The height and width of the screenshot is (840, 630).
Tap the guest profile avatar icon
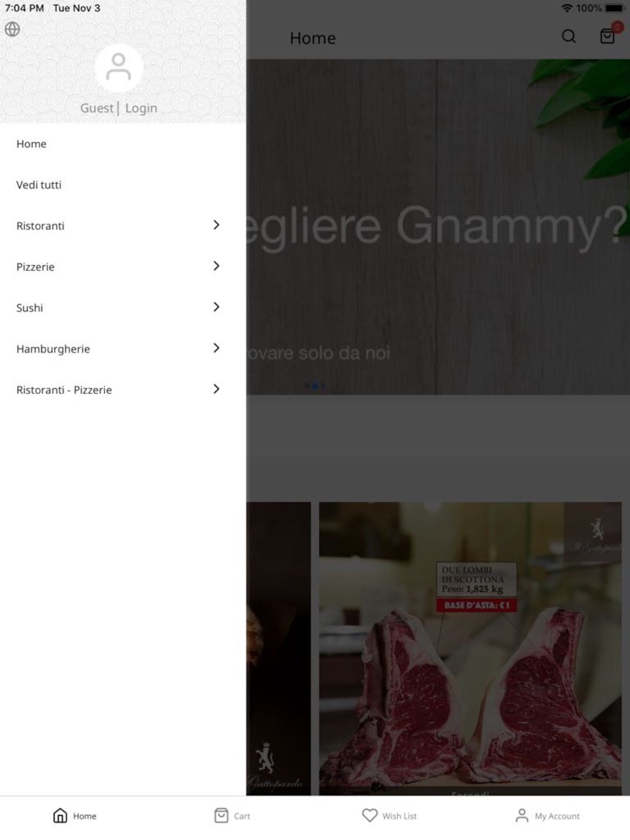[118, 68]
